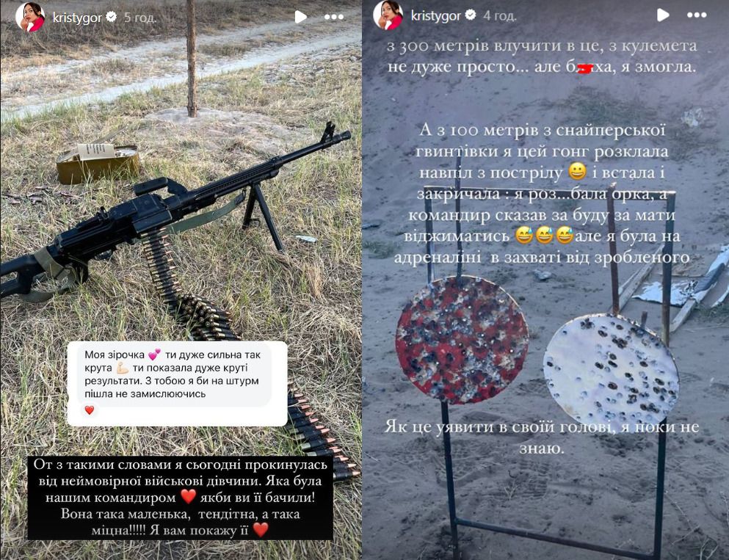The image size is (729, 560).
Task: Click the "4 год." timestamp
Action: pos(499,16)
